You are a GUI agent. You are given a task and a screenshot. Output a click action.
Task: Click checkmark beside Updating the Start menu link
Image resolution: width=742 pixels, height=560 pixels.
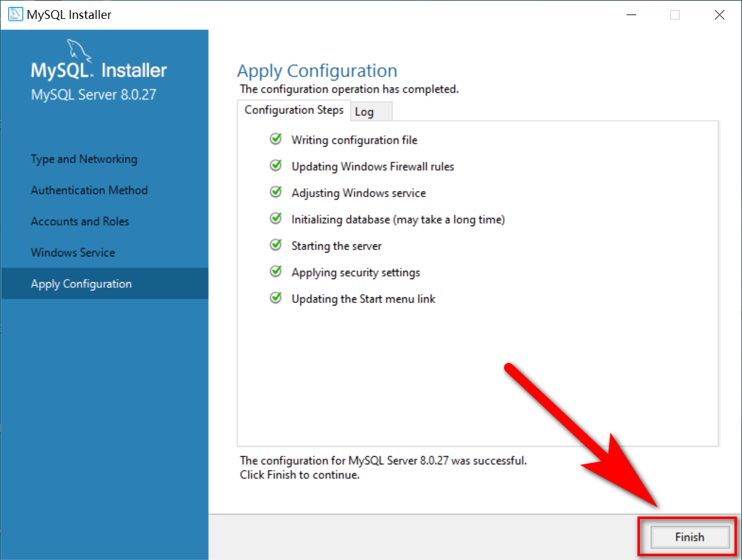tap(276, 298)
